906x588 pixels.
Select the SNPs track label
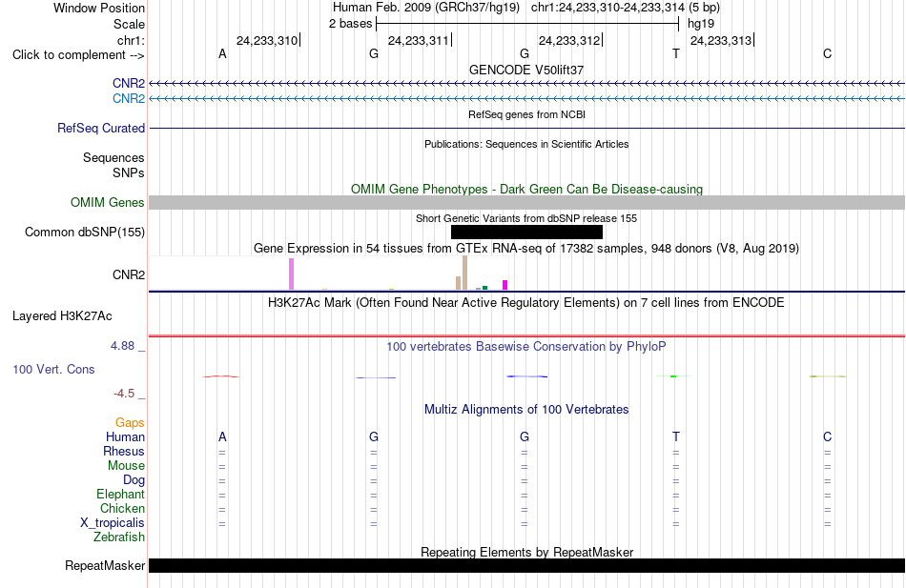pyautogui.click(x=129, y=172)
